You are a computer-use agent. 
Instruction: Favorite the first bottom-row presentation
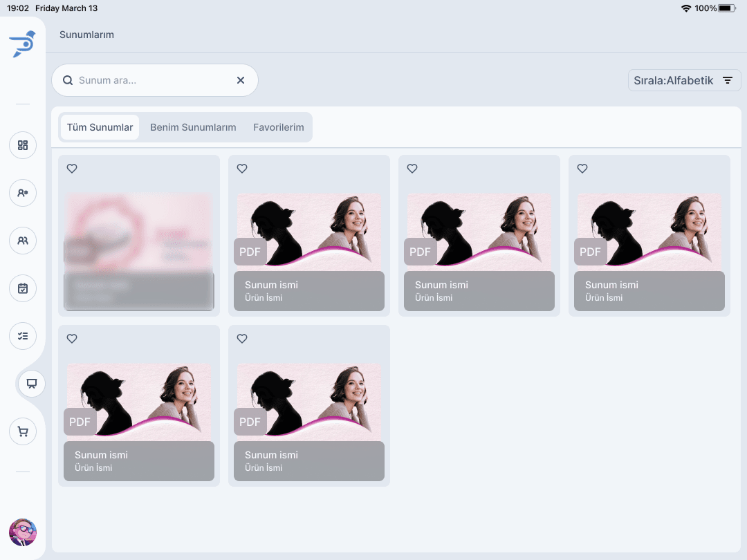(x=72, y=339)
